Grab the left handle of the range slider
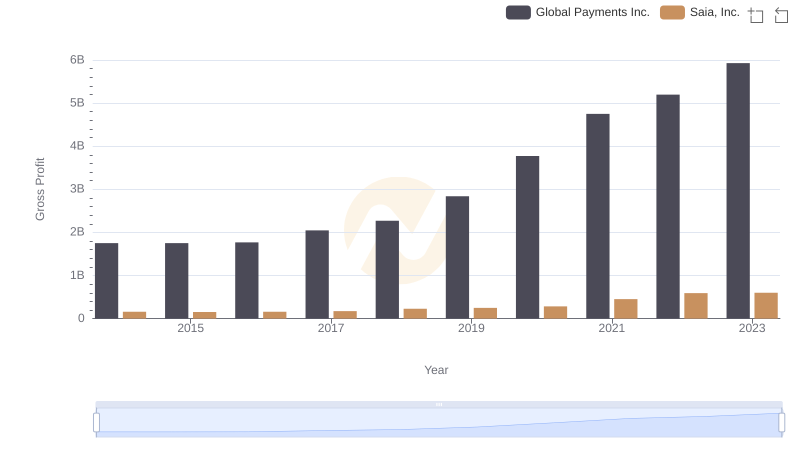Viewport: 800px width, 461px height. [96, 423]
